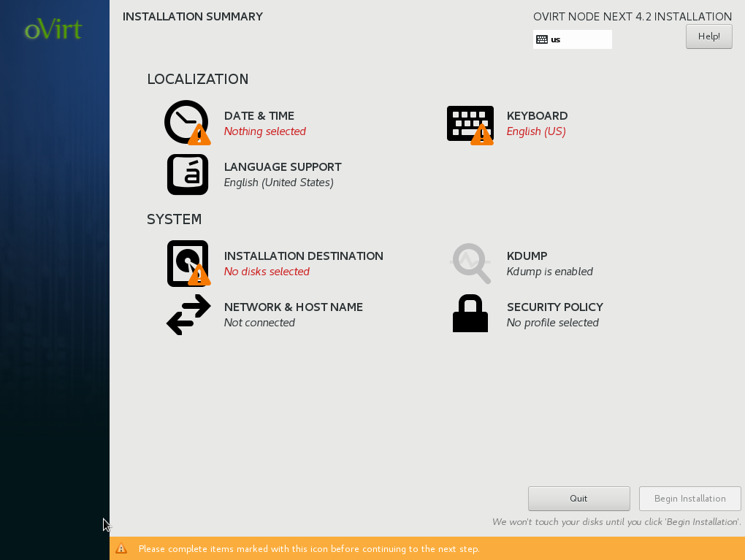Image resolution: width=745 pixels, height=560 pixels.
Task: Open NETWORK & HOST NAME settings label
Action: click(x=293, y=307)
